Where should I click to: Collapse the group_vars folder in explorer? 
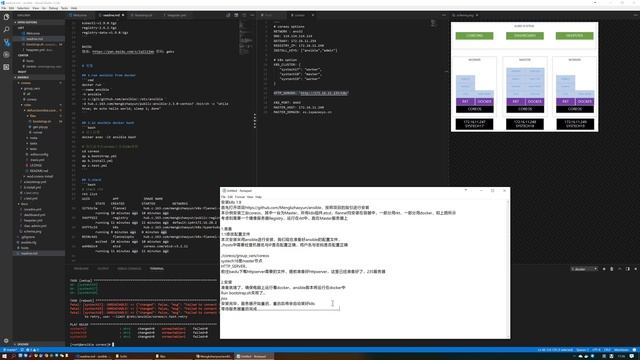32,88
